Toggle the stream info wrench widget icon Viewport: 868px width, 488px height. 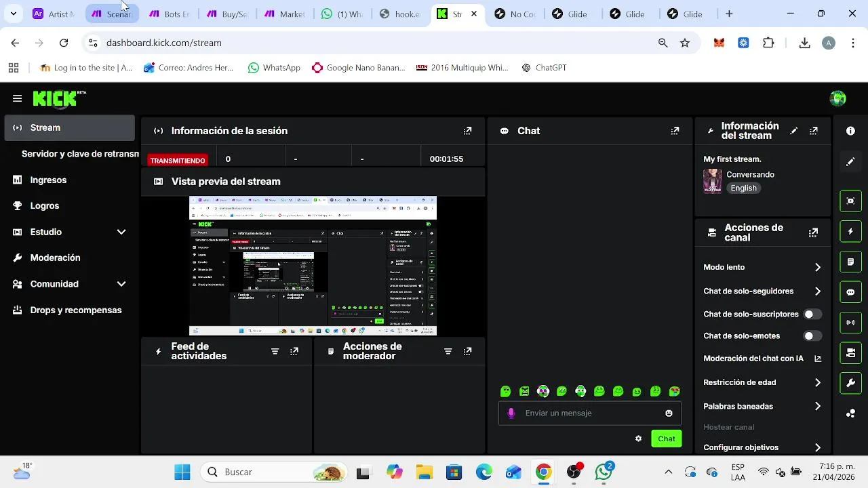tap(850, 384)
